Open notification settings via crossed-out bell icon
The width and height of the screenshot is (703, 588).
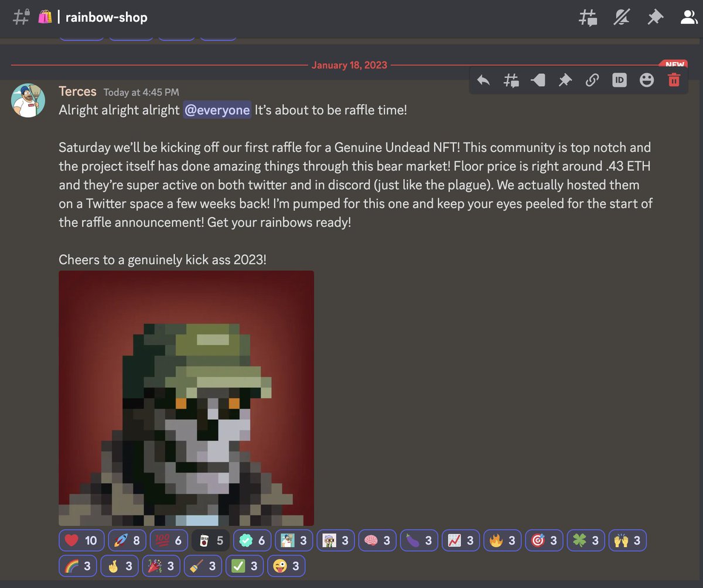tap(622, 18)
